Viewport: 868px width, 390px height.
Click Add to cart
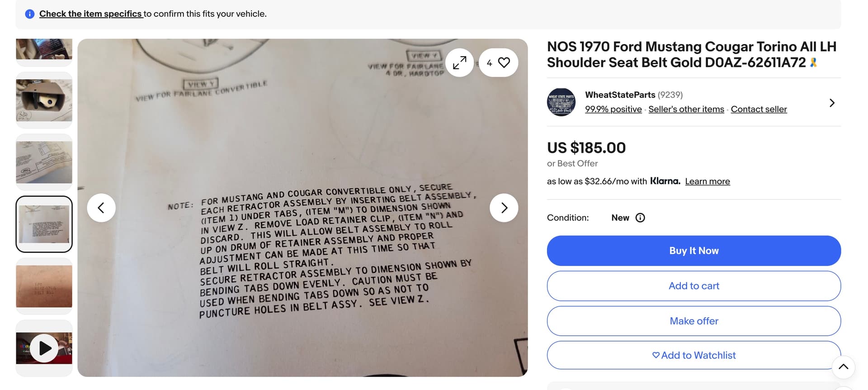click(x=694, y=286)
